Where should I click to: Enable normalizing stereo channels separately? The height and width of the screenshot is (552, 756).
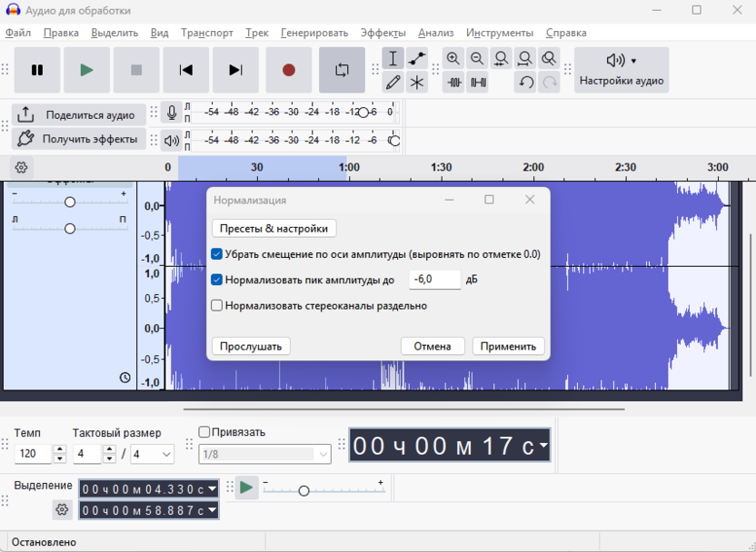tap(216, 306)
